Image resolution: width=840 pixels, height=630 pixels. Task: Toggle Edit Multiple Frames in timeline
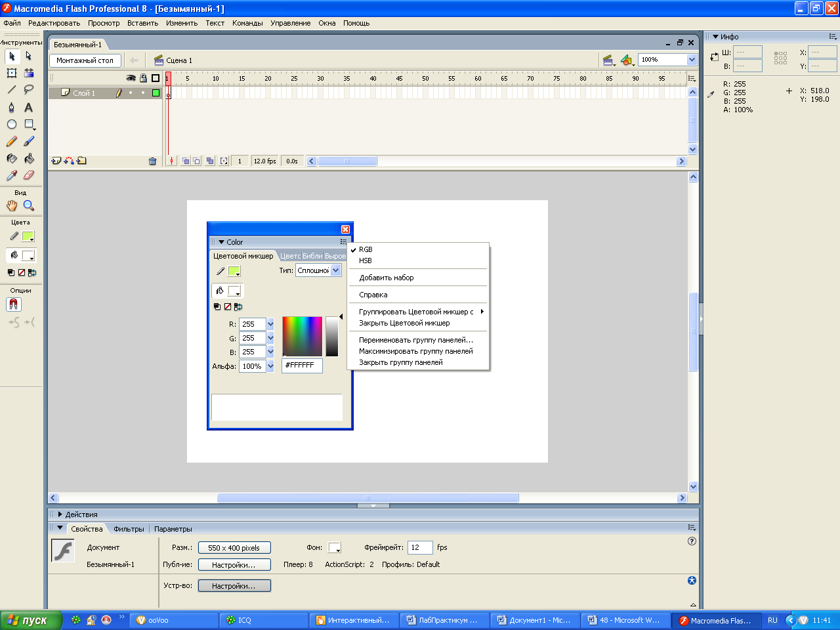point(209,161)
